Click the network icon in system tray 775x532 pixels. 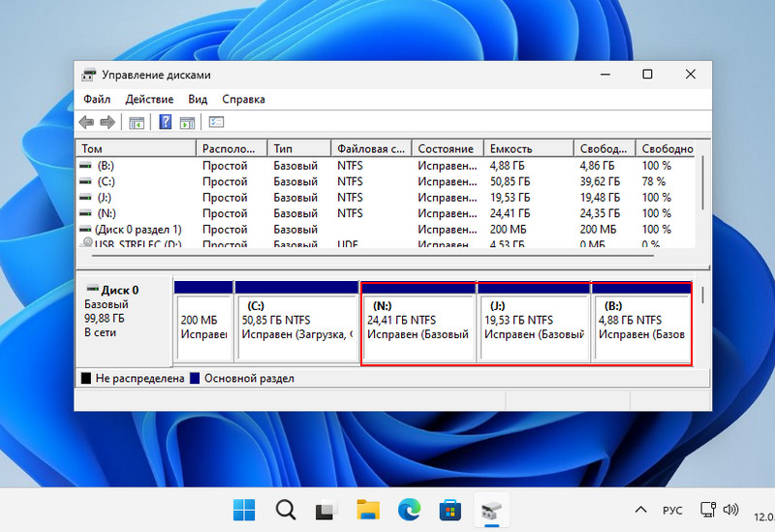click(708, 510)
